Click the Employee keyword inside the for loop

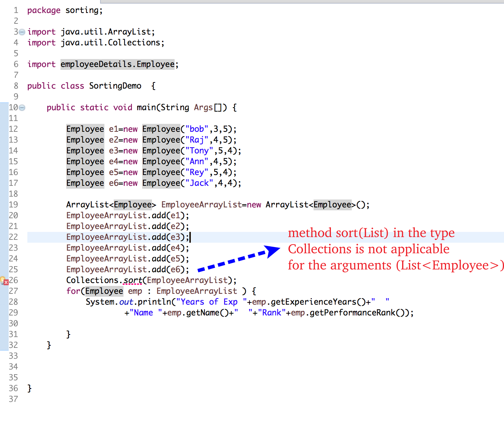[104, 291]
